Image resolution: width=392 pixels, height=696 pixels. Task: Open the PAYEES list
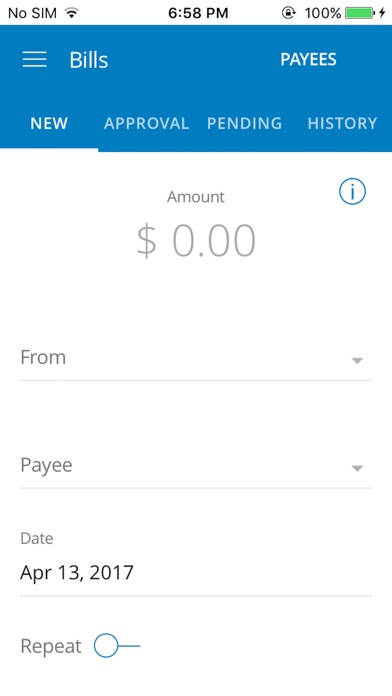[x=309, y=59]
